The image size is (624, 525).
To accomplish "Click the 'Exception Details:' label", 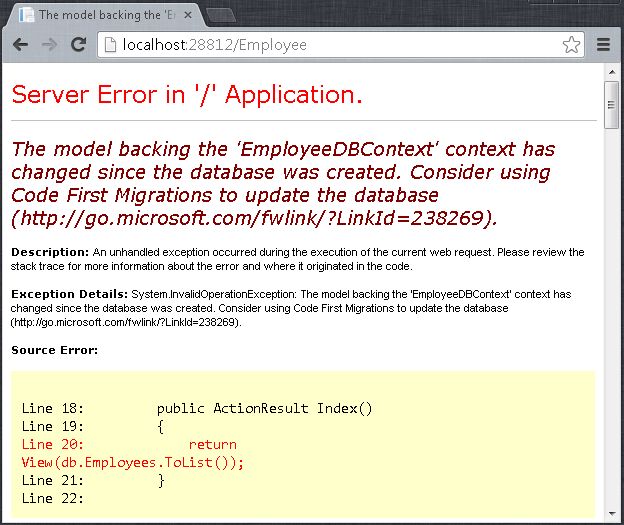I will tap(70, 294).
